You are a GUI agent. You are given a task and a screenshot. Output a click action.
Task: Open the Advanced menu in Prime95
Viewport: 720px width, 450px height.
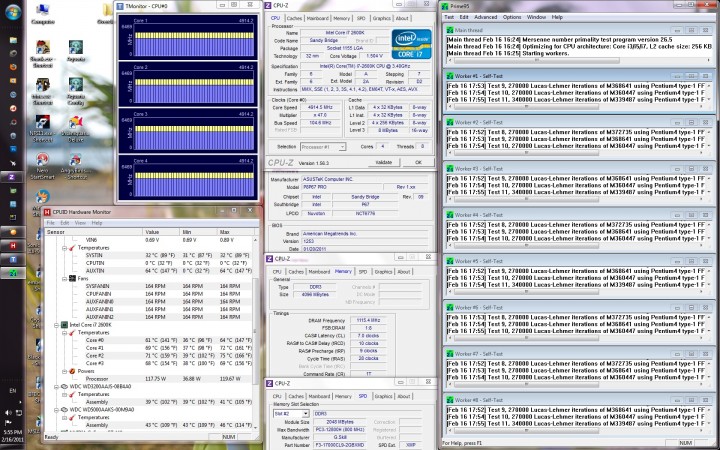click(x=485, y=17)
